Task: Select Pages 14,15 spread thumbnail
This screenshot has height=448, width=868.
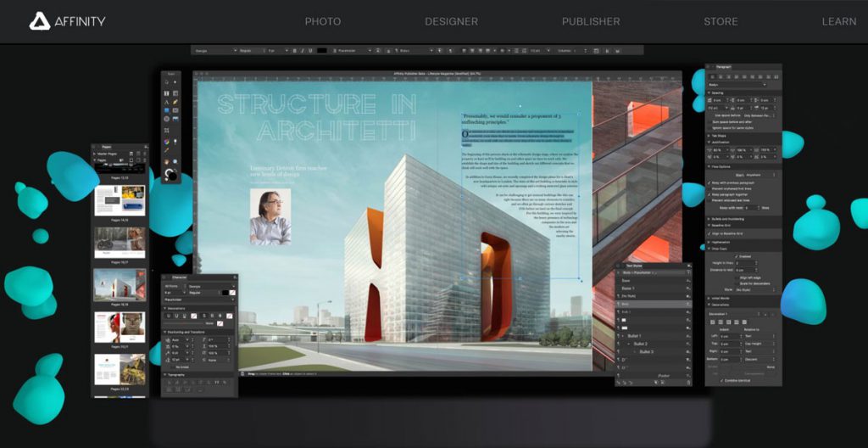Action: pyautogui.click(x=120, y=200)
